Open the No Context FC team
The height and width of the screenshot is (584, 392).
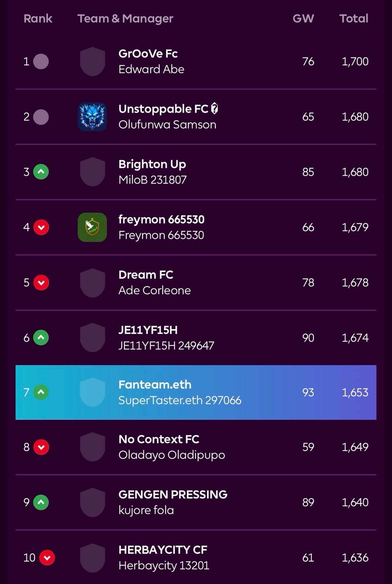coord(159,439)
